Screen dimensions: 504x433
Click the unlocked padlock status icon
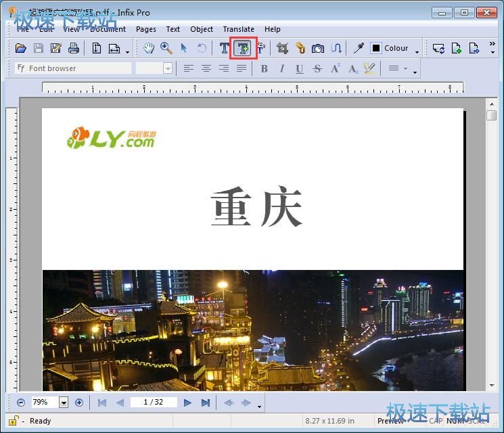14,420
